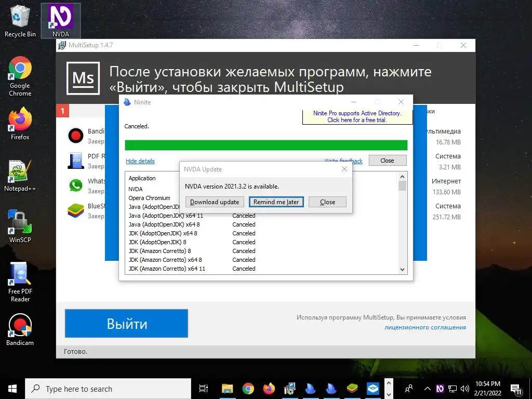This screenshot has height=399, width=532.
Task: Choose Remind me later in NVDA Update
Action: (276, 202)
